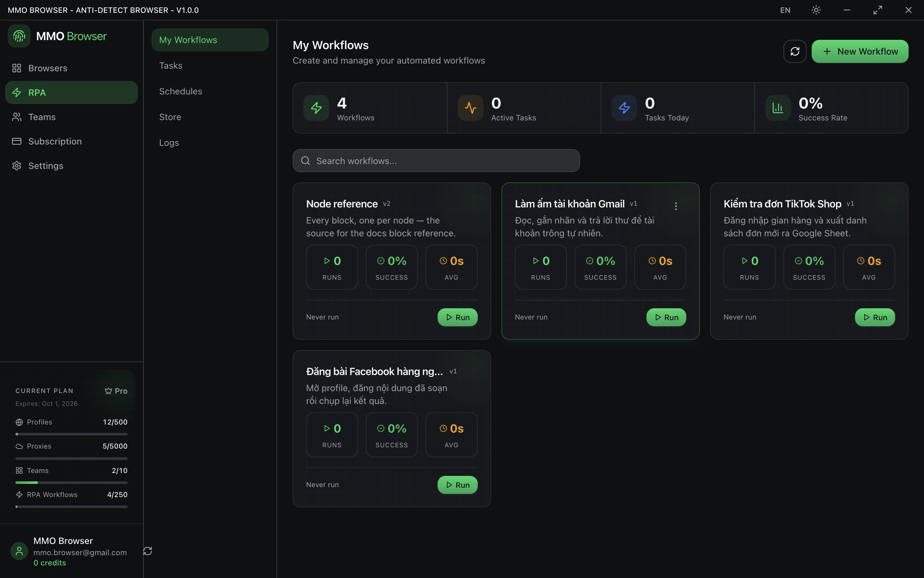
Task: Click the Workflows lightning stat icon
Action: coord(316,108)
